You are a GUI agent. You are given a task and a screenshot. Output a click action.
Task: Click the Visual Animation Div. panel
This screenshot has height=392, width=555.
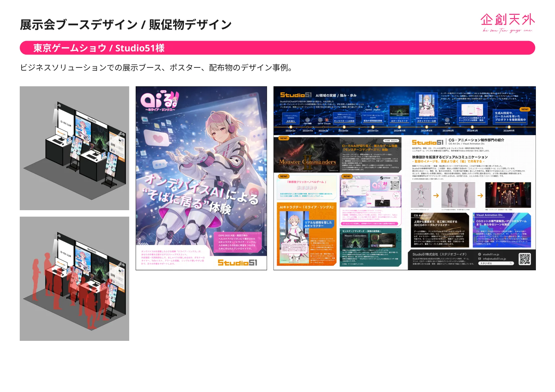tap(502, 230)
